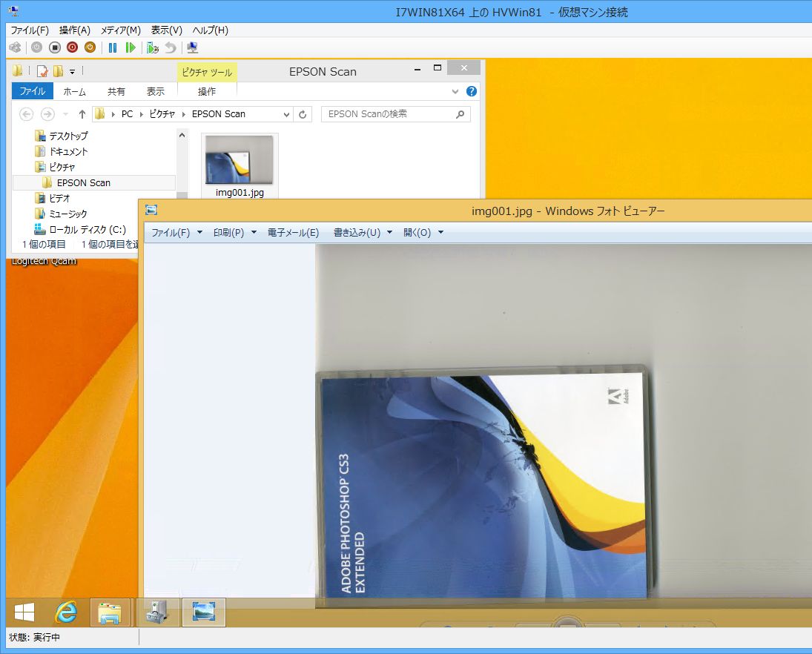
Task: Select the img001.jpg thumbnail in Explorer
Action: [x=240, y=165]
